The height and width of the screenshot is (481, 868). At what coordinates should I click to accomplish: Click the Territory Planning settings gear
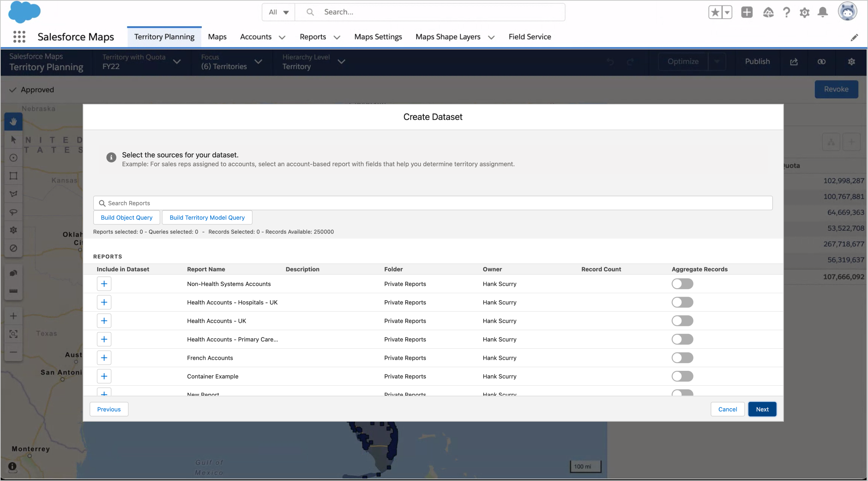coord(851,62)
